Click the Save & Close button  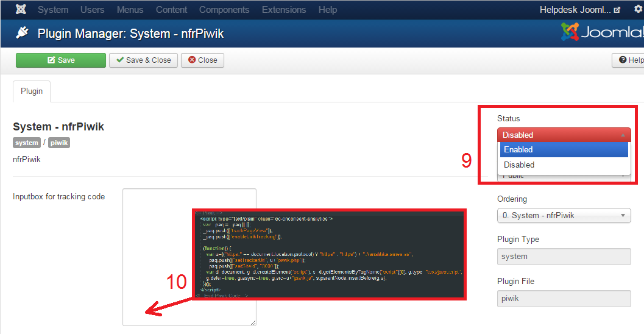[143, 60]
